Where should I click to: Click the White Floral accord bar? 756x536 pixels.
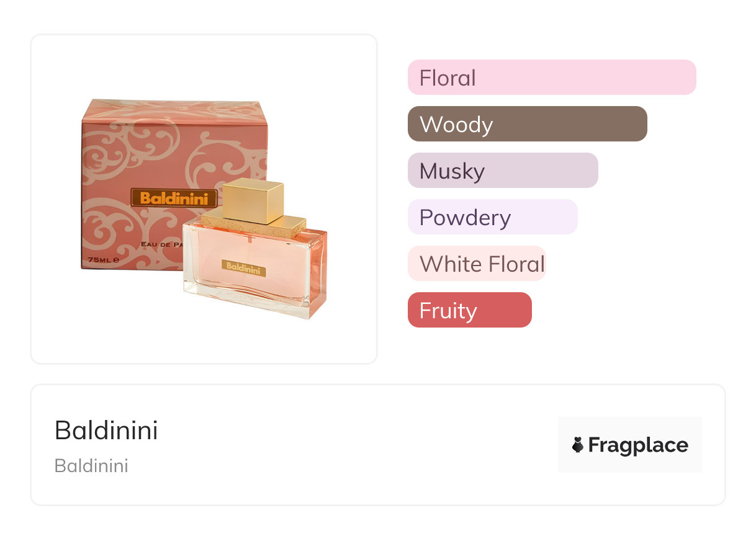pyautogui.click(x=476, y=264)
